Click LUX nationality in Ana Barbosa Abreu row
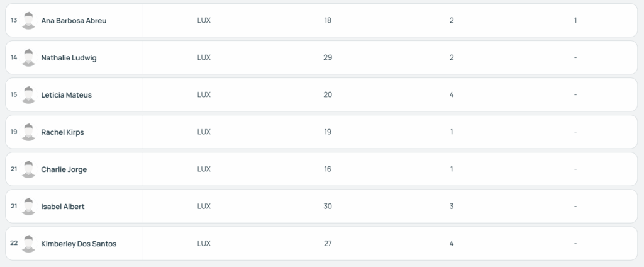644x267 pixels. tap(204, 20)
